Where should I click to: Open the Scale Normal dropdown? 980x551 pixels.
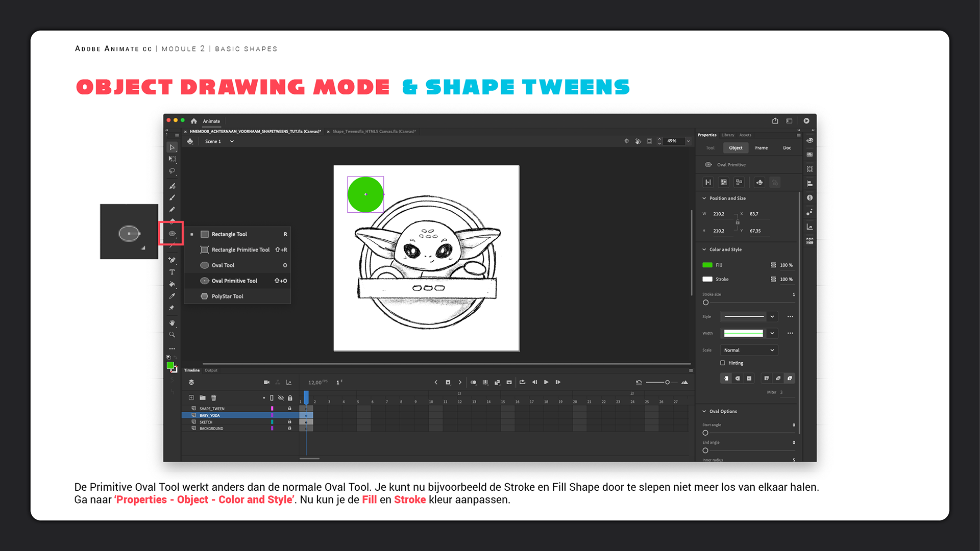click(749, 350)
